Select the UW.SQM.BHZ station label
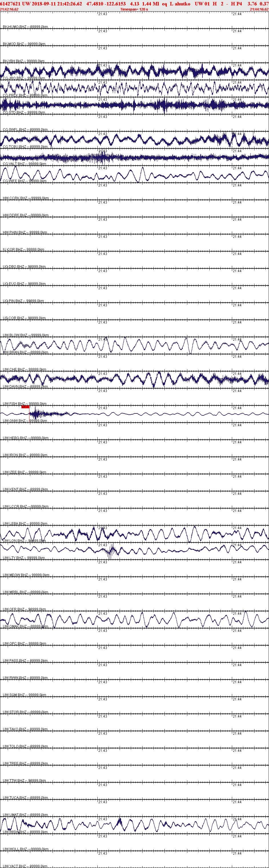 coord(25,695)
